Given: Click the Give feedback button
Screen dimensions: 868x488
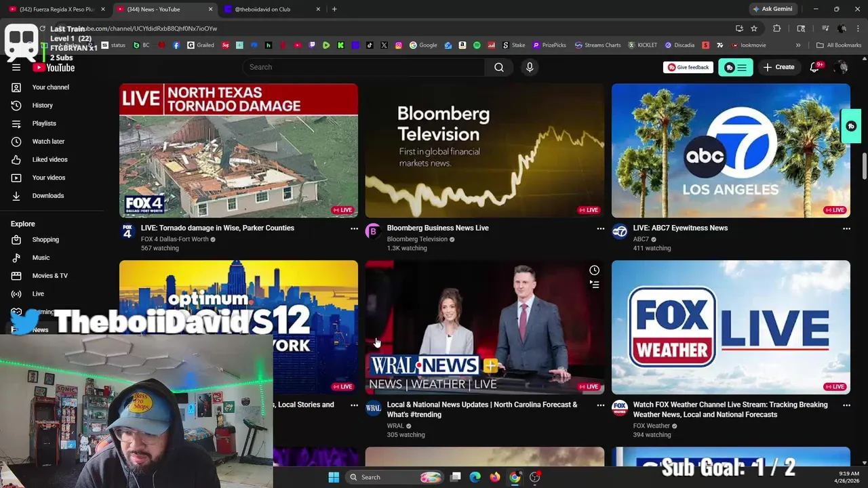Looking at the screenshot, I should [x=688, y=67].
